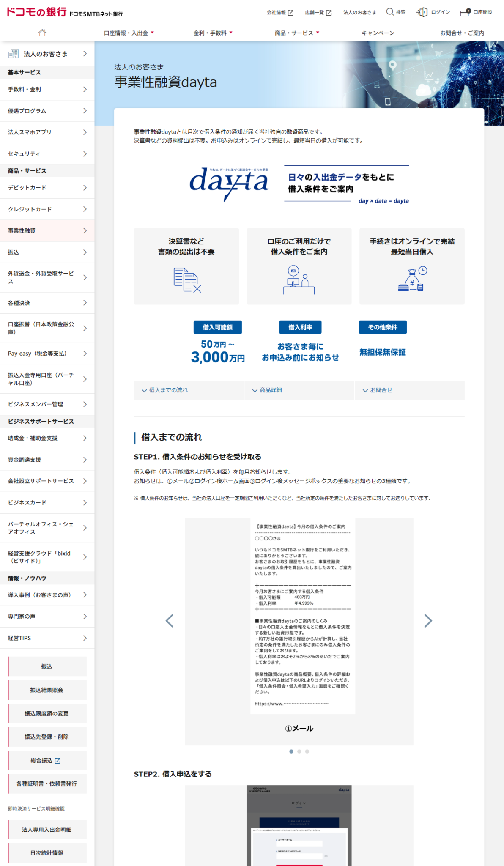Open ビジネスメンバー管理 sidebar item
Screen dimensions: 504x866
47,405
